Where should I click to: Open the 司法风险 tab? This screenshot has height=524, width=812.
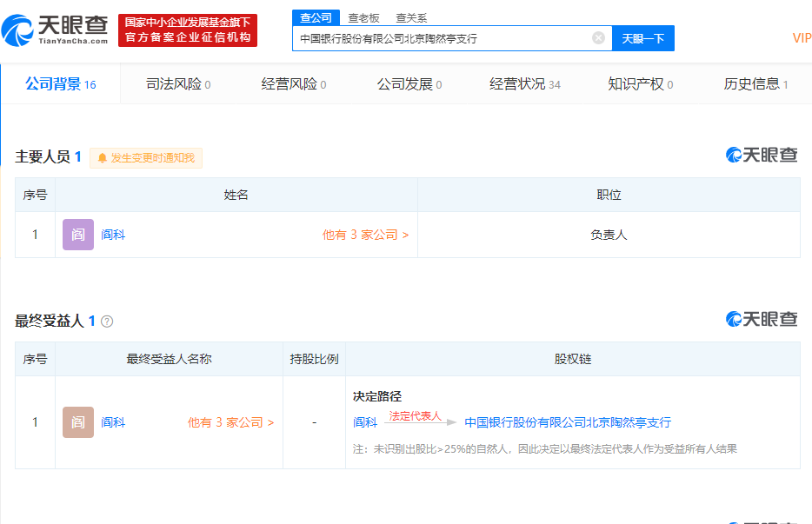pos(178,84)
